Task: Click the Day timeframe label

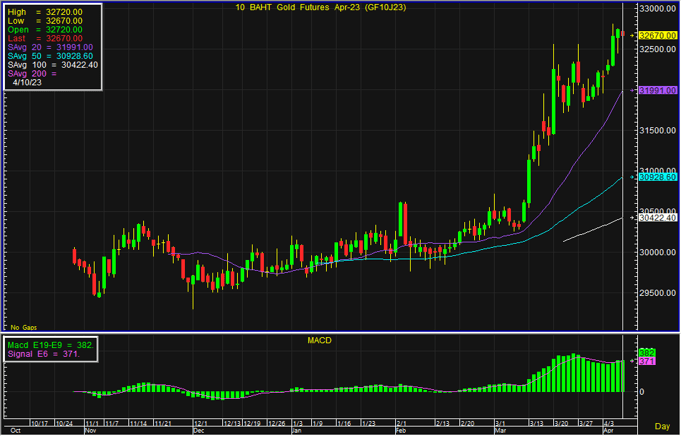Action: (662, 427)
